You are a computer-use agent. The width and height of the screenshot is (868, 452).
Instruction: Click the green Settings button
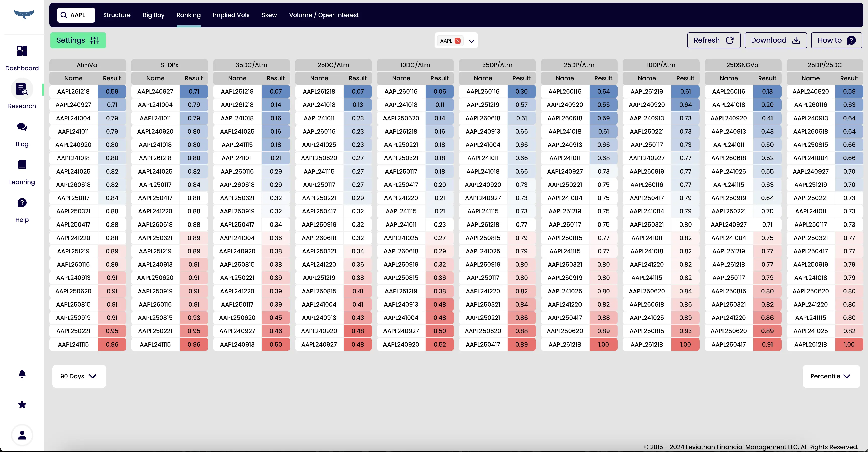tap(78, 40)
